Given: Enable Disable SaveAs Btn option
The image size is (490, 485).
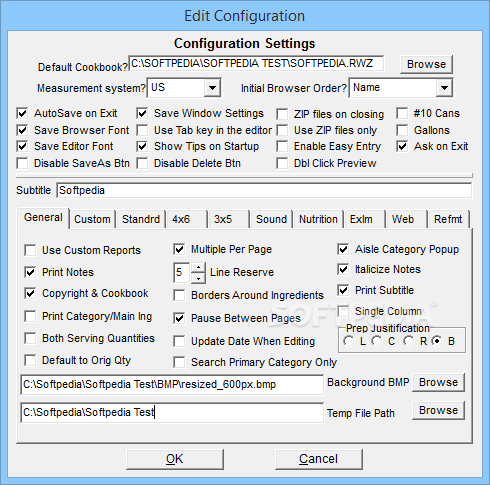Looking at the screenshot, I should (x=22, y=163).
